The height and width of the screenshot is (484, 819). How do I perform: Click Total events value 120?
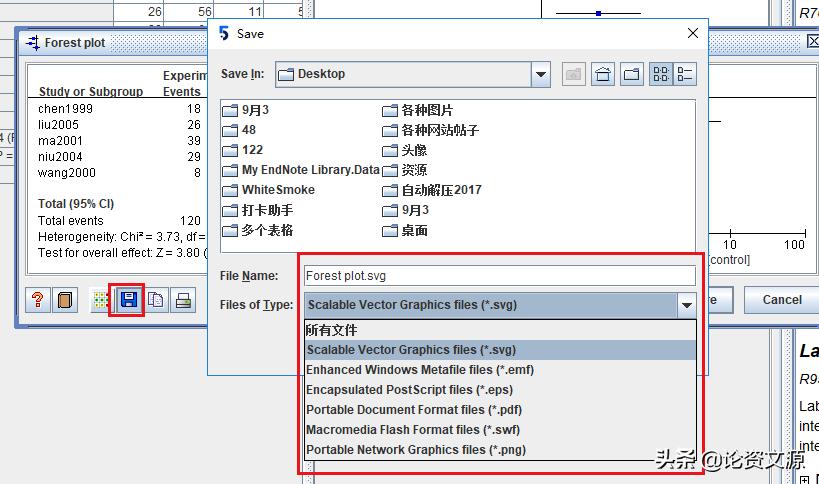tap(190, 221)
